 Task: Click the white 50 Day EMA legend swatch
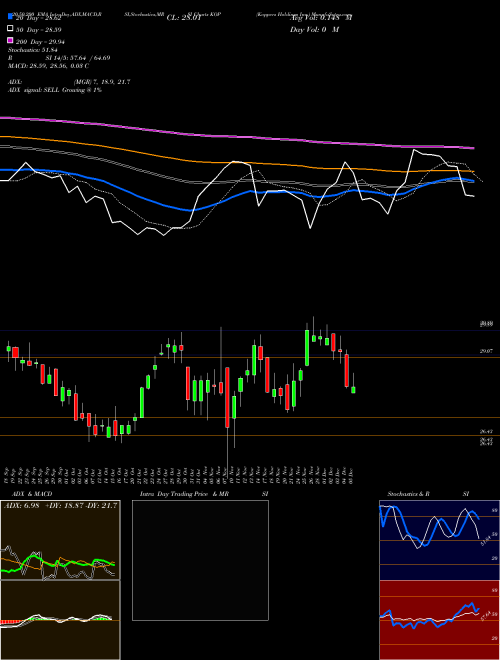click(10, 28)
